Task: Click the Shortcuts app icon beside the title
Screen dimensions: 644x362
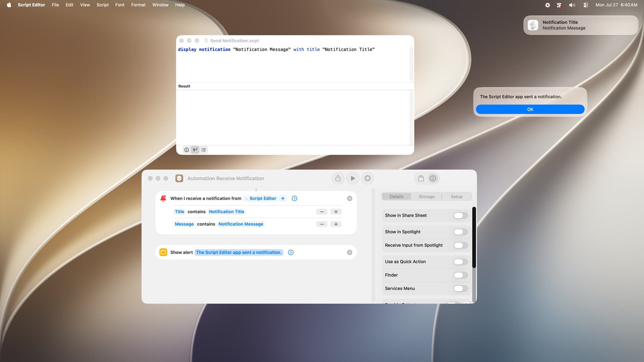Action: pos(179,178)
